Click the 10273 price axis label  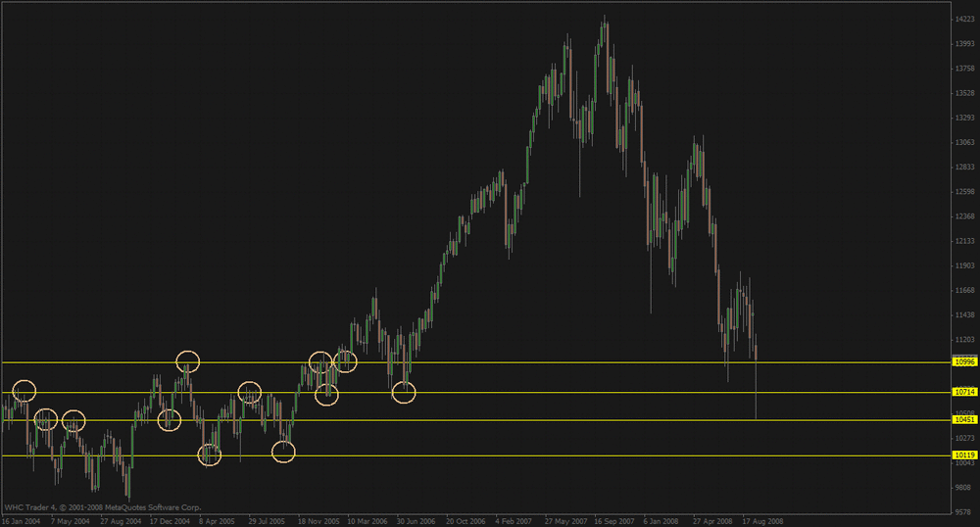pyautogui.click(x=964, y=438)
